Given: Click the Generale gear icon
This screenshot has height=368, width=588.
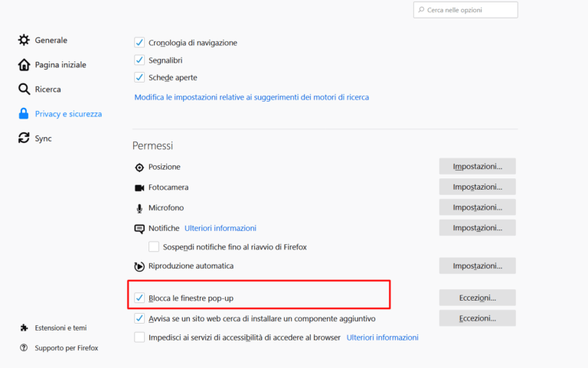Looking at the screenshot, I should [24, 40].
